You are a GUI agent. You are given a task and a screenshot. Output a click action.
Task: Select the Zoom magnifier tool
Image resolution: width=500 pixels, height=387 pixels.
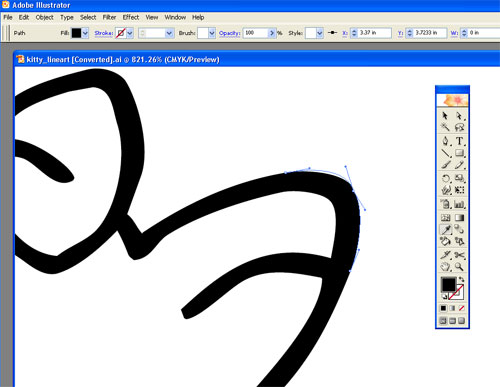coord(459,266)
